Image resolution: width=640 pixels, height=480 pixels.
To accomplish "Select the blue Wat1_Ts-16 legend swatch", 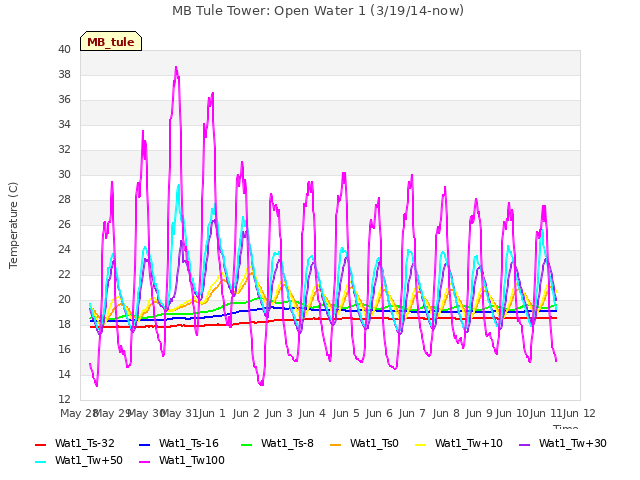I will pos(144,444).
